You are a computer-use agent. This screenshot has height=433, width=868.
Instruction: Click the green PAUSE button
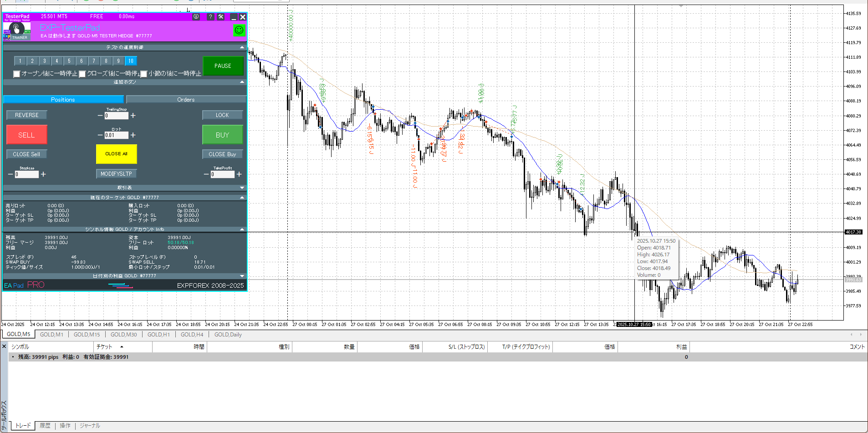223,66
